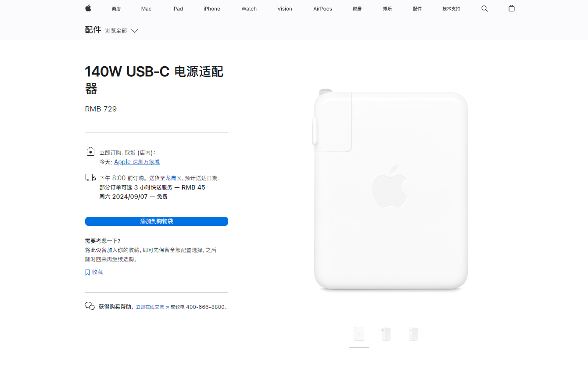The width and height of the screenshot is (588, 369).
Task: Open the Mac menu item
Action: pos(146,9)
